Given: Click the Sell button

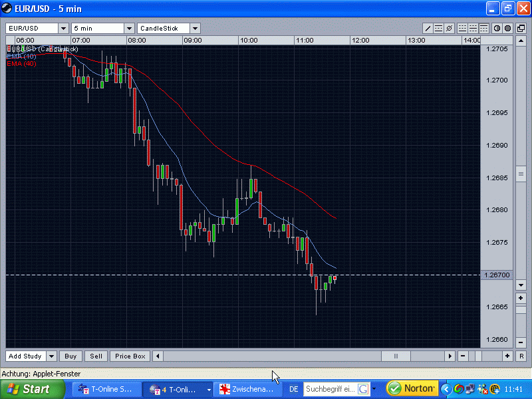Looking at the screenshot, I should (x=96, y=356).
